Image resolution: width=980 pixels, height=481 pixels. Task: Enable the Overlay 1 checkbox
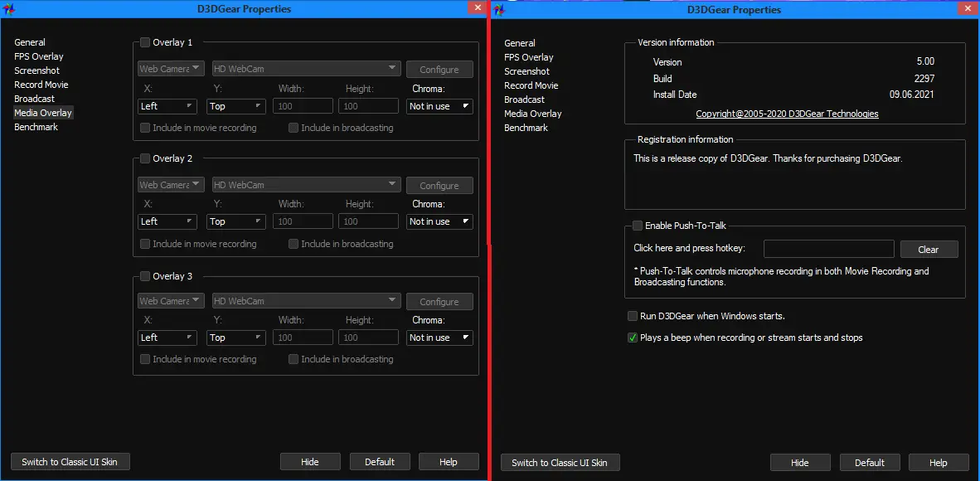click(145, 42)
